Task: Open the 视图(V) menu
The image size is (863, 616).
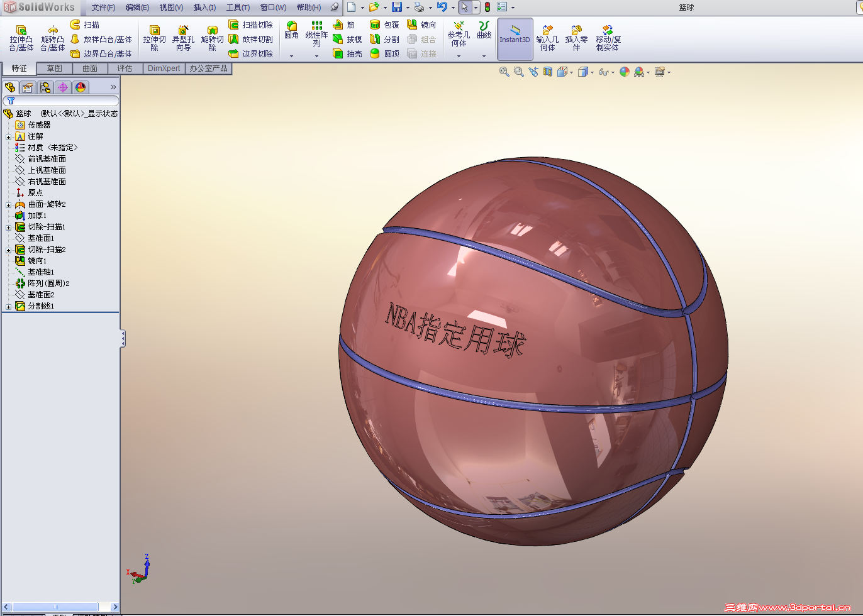Action: tap(171, 7)
